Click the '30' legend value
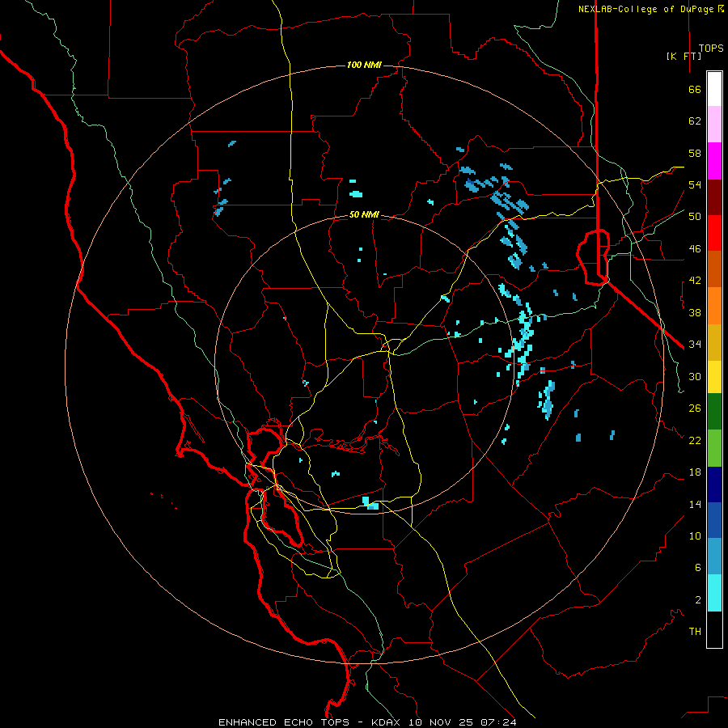 pos(695,376)
